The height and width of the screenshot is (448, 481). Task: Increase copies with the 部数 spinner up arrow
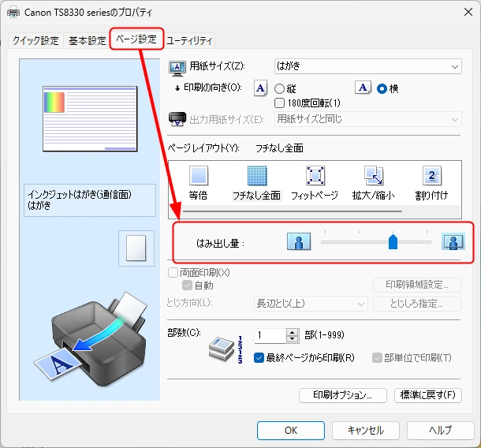(x=293, y=331)
